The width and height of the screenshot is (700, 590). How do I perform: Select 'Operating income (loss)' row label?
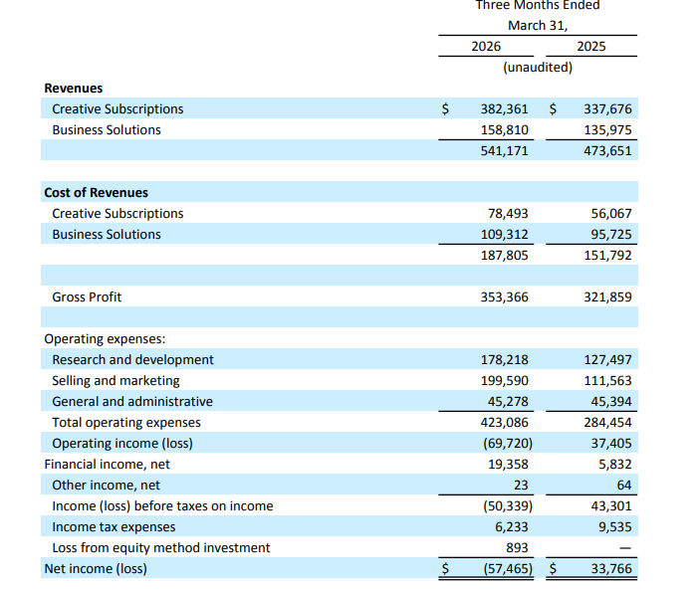pos(122,444)
